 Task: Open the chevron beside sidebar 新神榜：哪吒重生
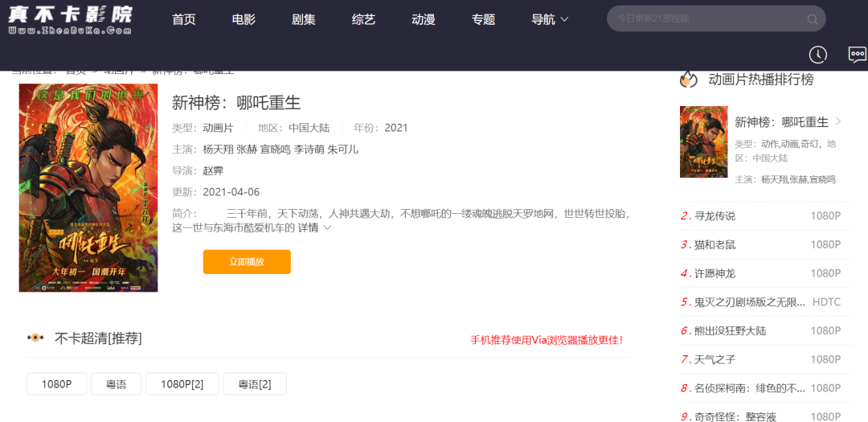[838, 121]
